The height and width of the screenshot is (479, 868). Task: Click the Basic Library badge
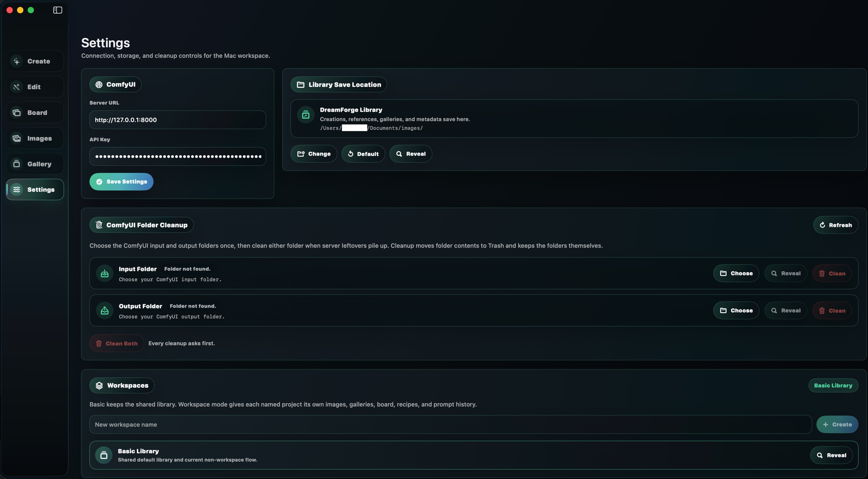(833, 385)
